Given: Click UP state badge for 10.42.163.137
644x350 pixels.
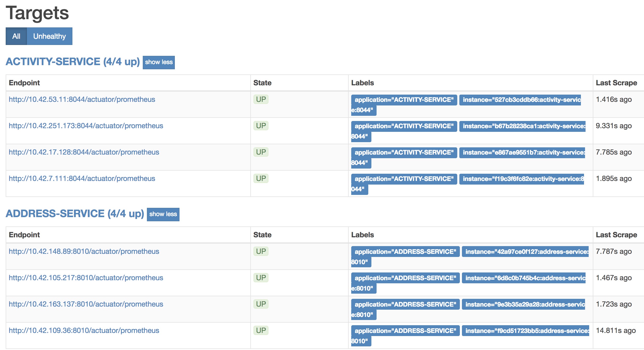Looking at the screenshot, I should click(261, 304).
